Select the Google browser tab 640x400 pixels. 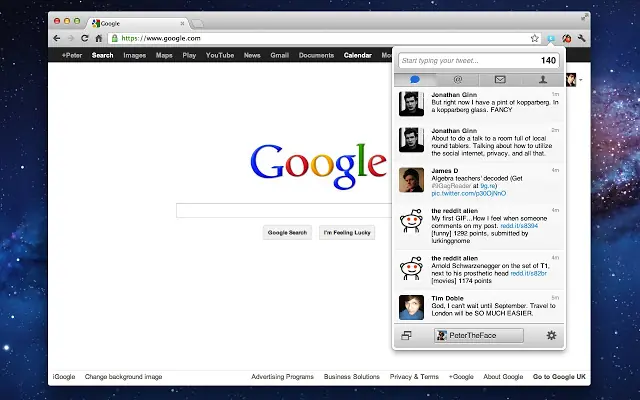coord(137,24)
